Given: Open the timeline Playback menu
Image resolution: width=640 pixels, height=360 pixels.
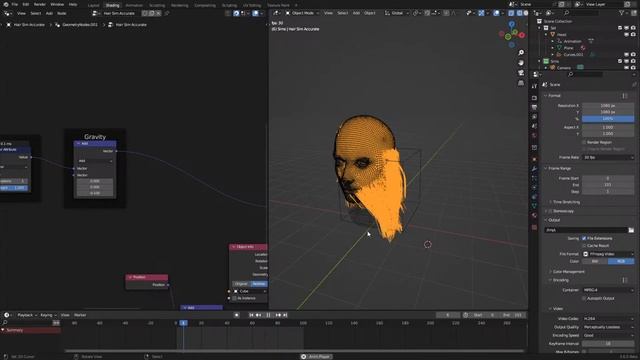Looking at the screenshot, I should tap(27, 315).
